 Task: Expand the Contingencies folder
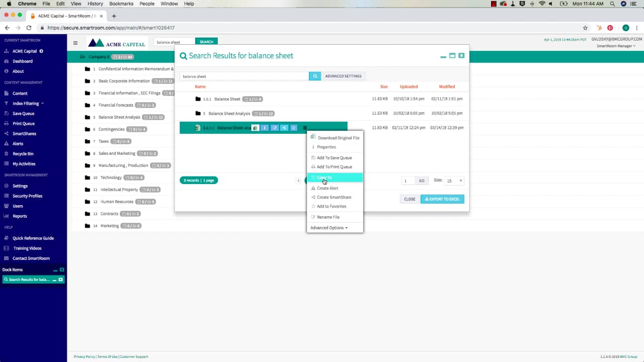pyautogui.click(x=87, y=129)
